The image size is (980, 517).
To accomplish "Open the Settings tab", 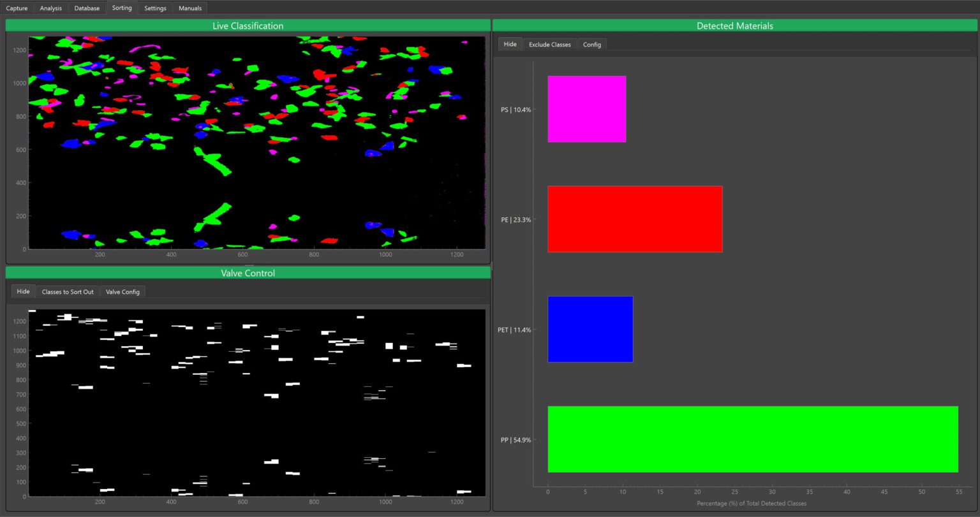I will pos(154,8).
